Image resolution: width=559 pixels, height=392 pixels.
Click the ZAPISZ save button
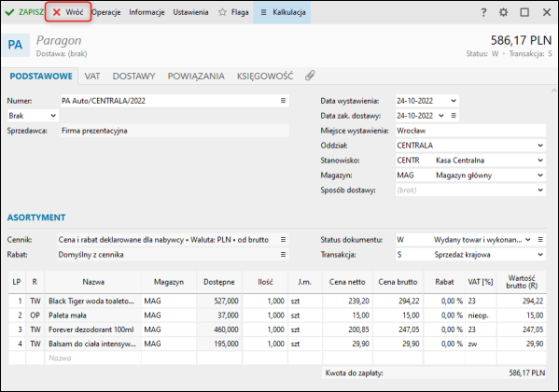[24, 12]
